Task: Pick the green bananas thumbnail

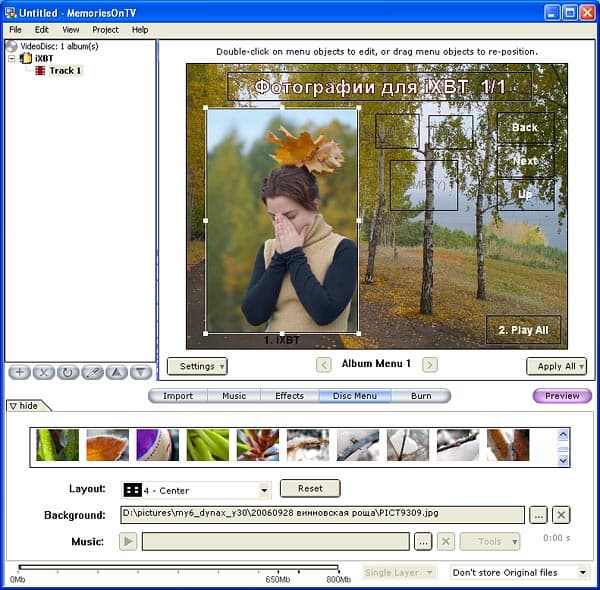Action: click(208, 445)
